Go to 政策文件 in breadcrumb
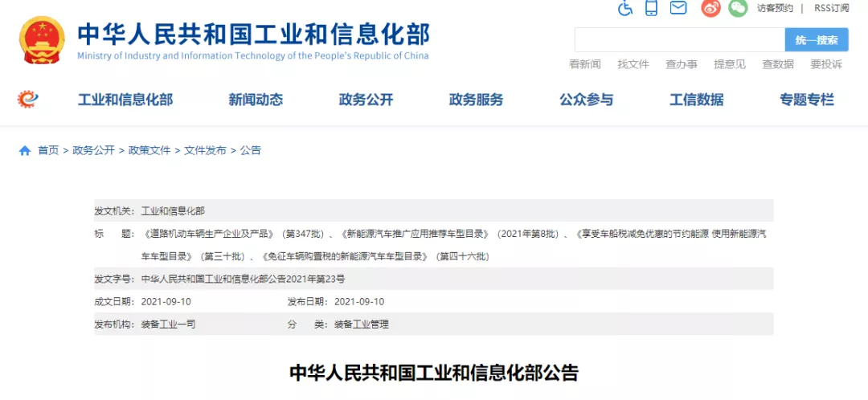This screenshot has width=868, height=400. [x=149, y=150]
